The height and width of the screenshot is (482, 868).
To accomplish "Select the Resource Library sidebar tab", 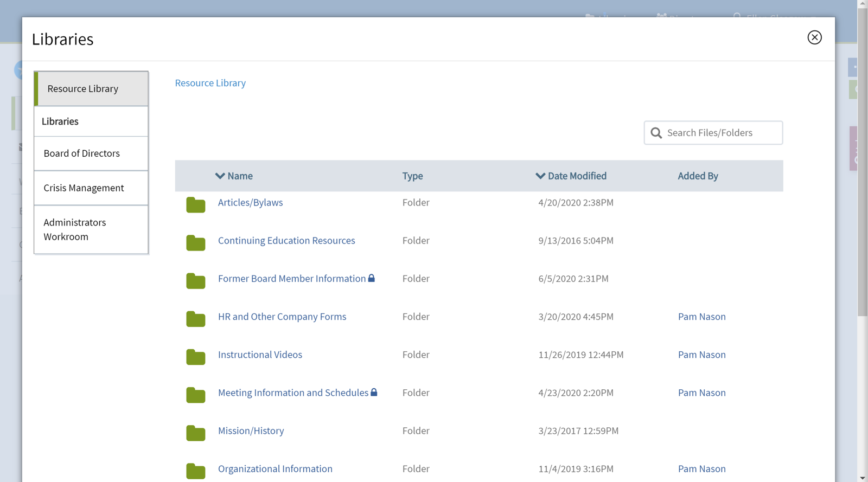I will 91,88.
